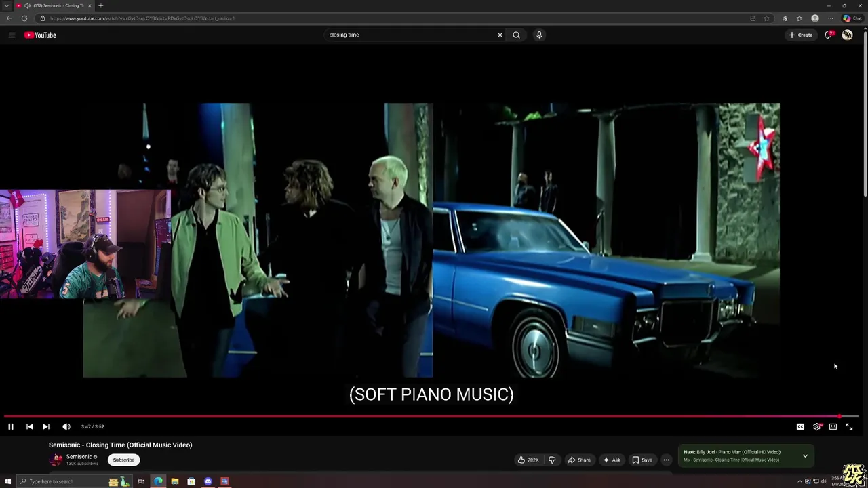Reload the page in the browser

coord(24,18)
